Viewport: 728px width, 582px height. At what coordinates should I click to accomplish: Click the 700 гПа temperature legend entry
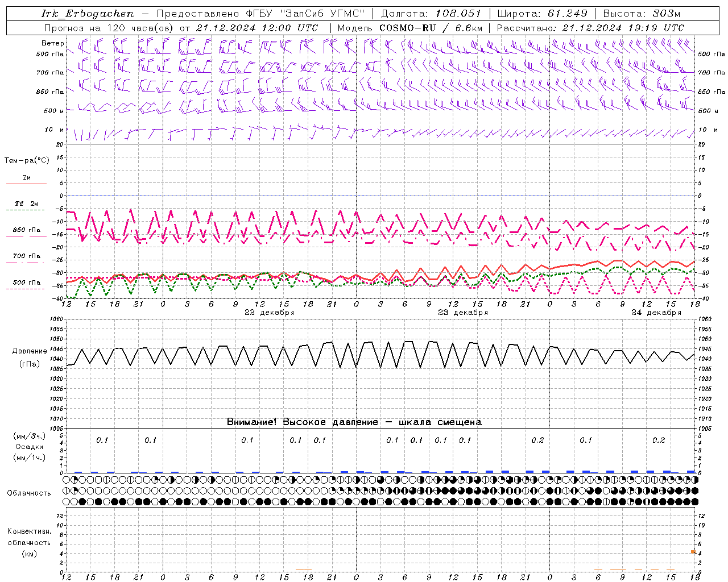[x=26, y=256]
